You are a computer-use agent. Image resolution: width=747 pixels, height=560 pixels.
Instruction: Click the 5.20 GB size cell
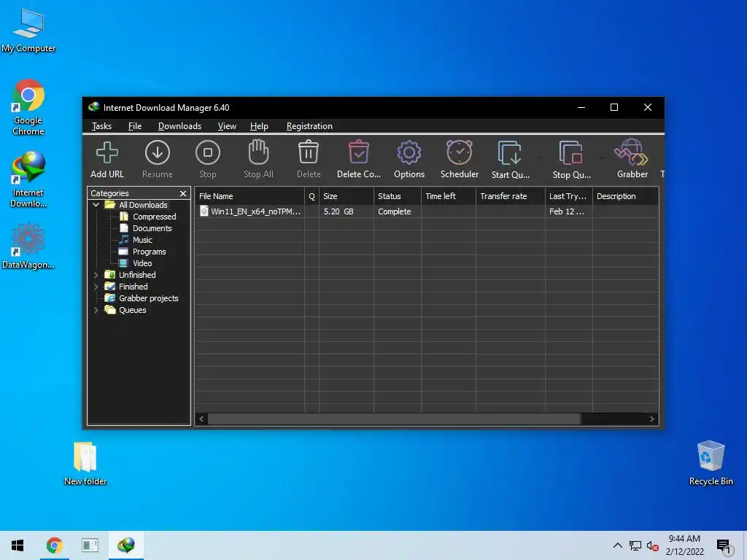point(338,211)
